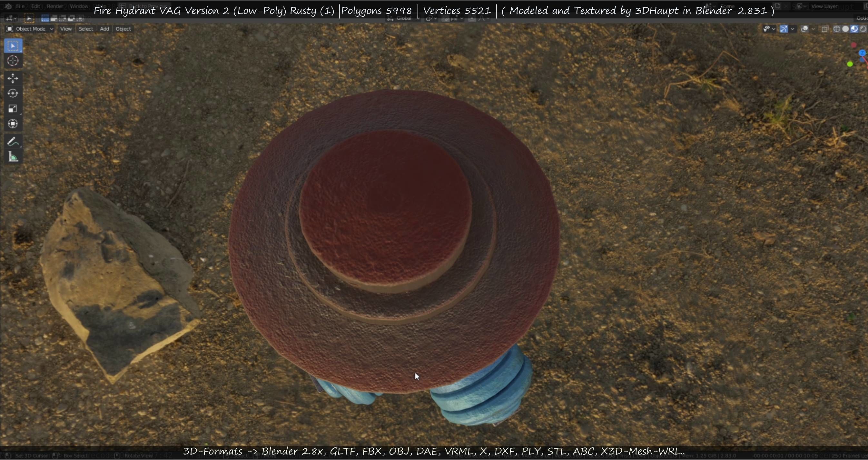Click Back to Previous button

[145, 6]
